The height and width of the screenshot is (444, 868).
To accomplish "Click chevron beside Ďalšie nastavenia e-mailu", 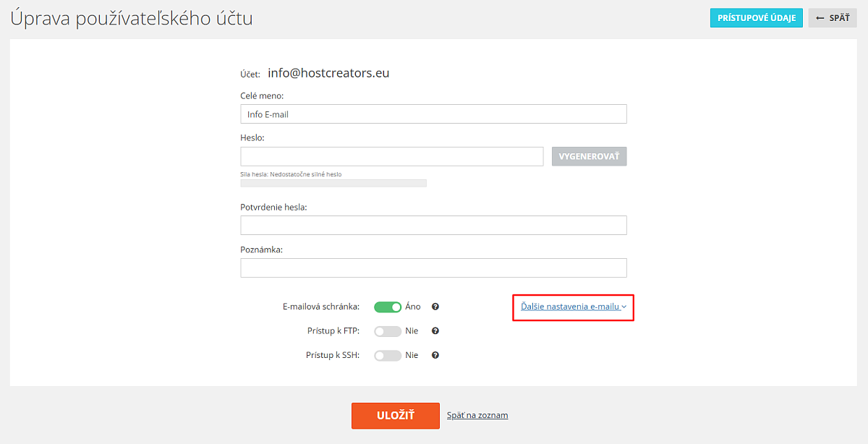I will [624, 307].
